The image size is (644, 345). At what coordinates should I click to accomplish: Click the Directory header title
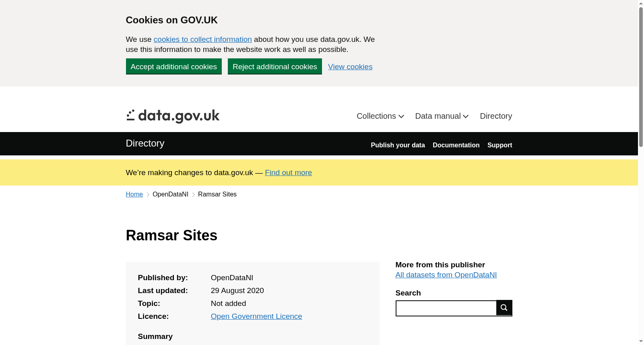(x=145, y=143)
